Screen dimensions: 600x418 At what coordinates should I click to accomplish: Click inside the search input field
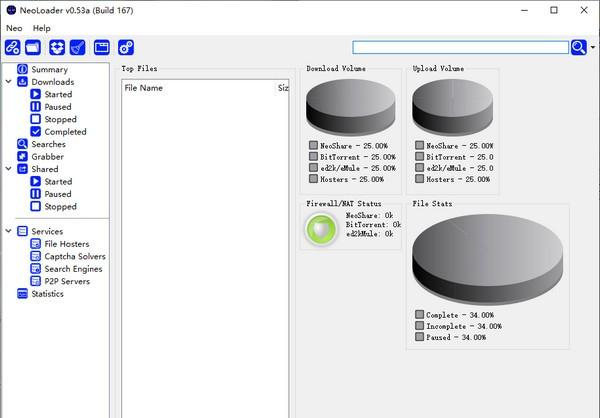(x=460, y=48)
